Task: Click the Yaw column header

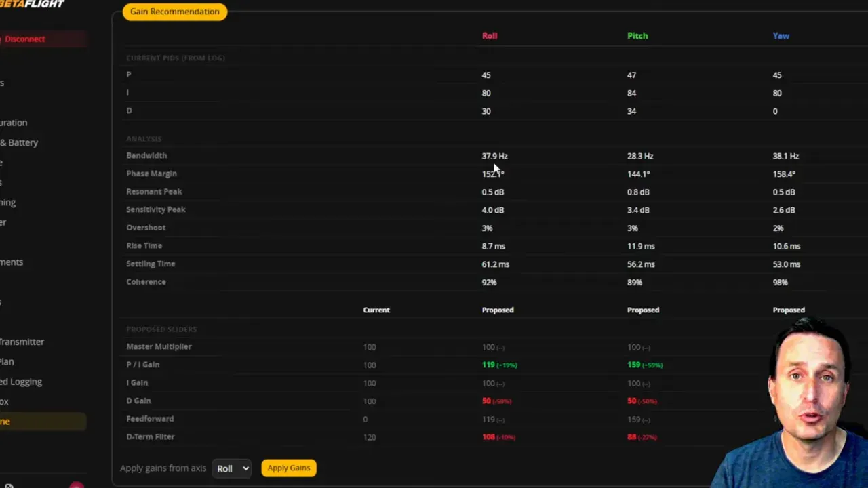Action: [781, 36]
